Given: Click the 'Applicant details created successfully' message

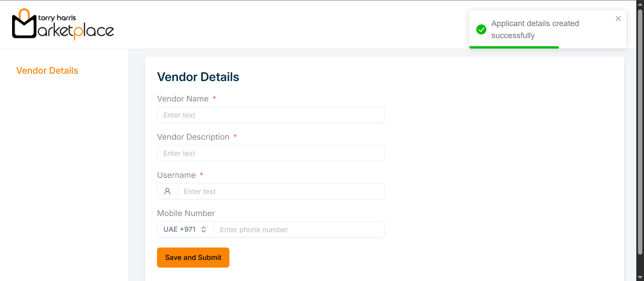Looking at the screenshot, I should (x=535, y=29).
